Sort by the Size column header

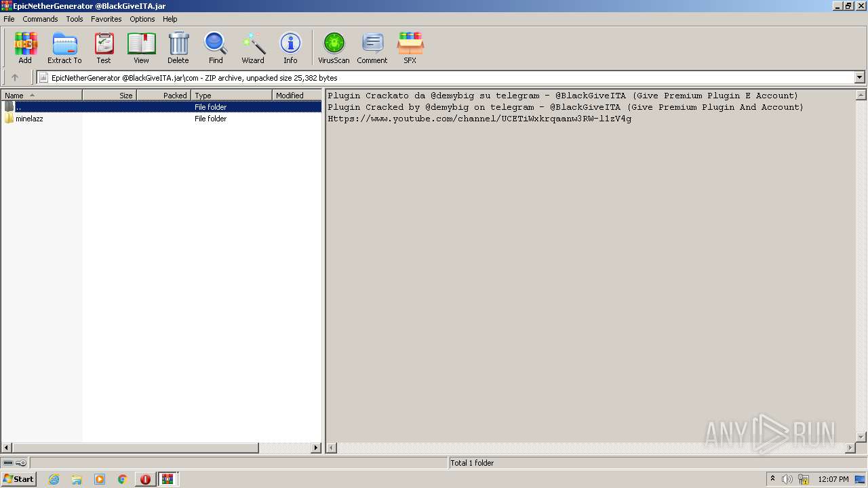[x=109, y=96]
